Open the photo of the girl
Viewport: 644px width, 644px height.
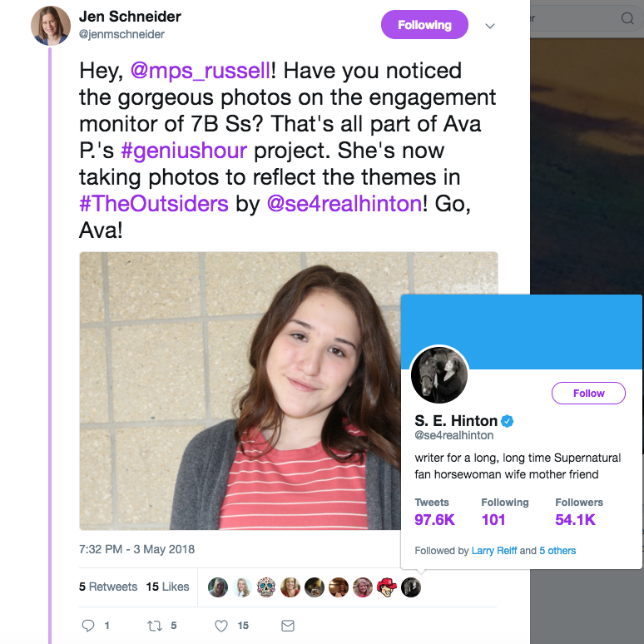pos(241,391)
